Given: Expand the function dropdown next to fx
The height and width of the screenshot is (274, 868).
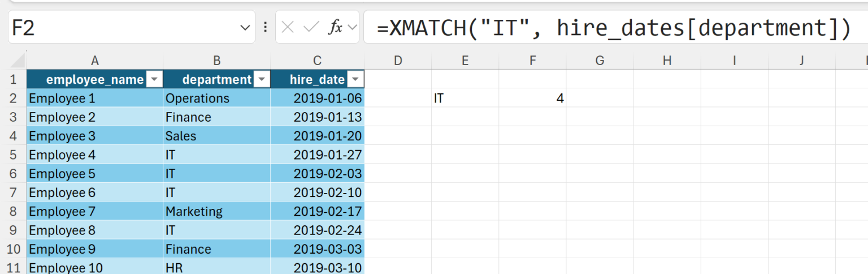Looking at the screenshot, I should (352, 27).
